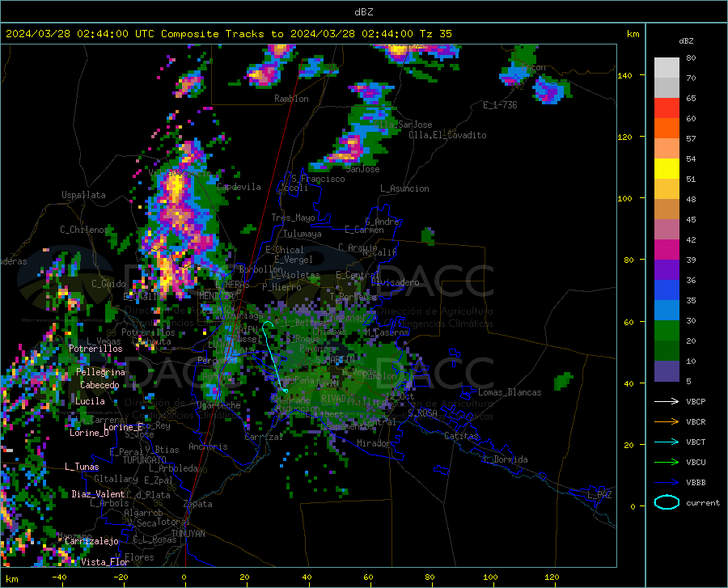Pick the top light-gray swatch below 80
This screenshot has height=588, width=728.
pos(667,68)
